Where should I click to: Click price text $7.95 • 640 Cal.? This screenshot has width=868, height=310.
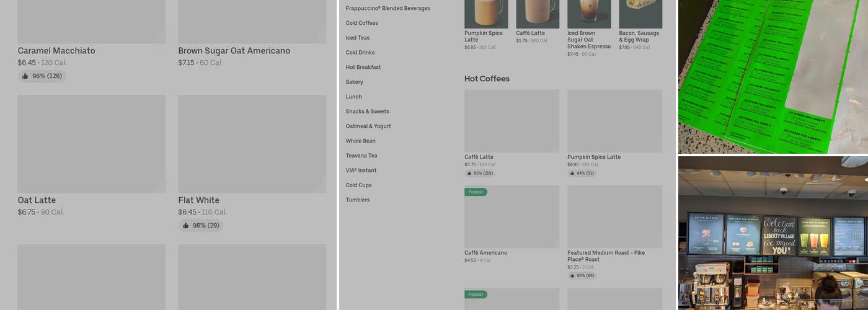pyautogui.click(x=635, y=47)
